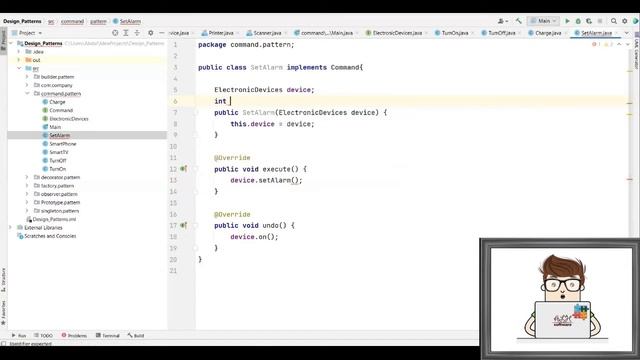Expand the com.company package
Image resolution: width=640 pixels, height=360 pixels.
coord(27,85)
